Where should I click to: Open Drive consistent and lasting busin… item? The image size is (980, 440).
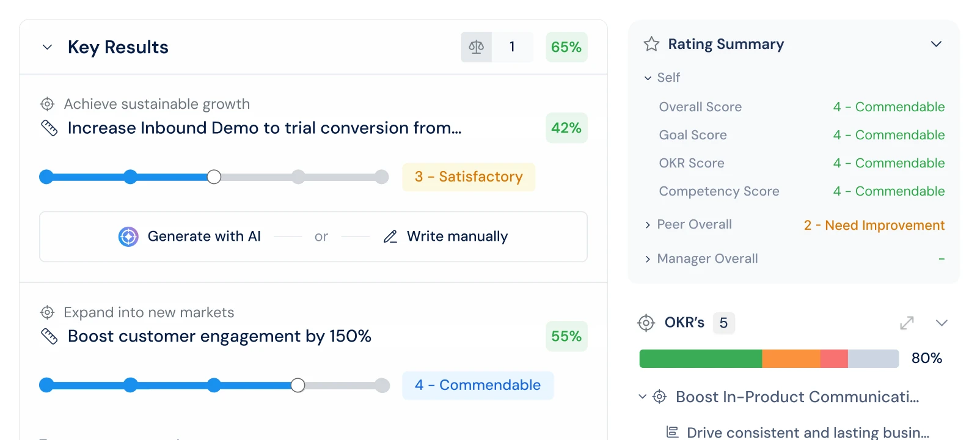click(808, 433)
